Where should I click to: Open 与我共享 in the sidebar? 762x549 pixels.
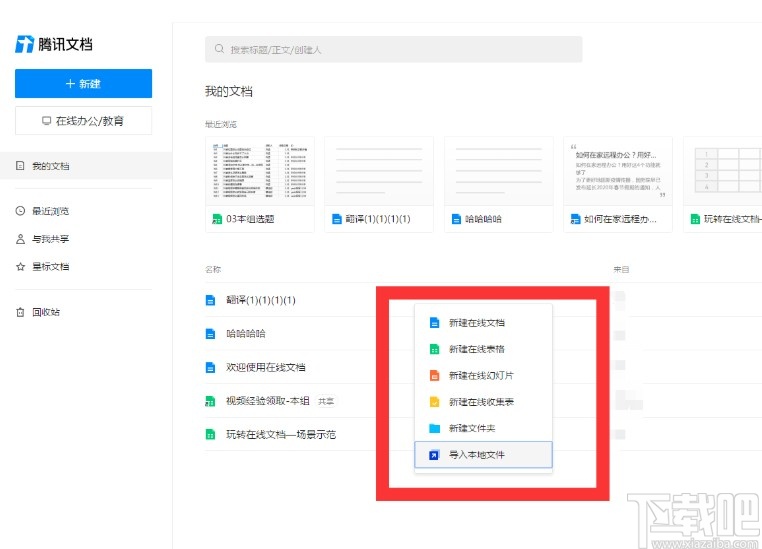click(51, 239)
